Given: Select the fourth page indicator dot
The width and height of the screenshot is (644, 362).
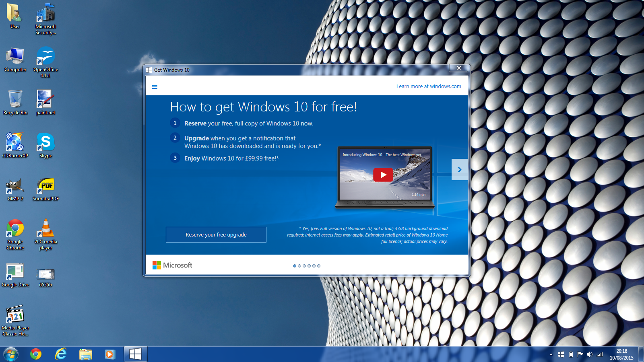Looking at the screenshot, I should 309,266.
